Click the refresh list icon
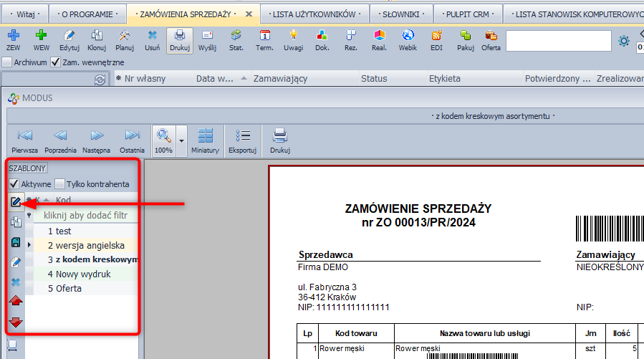The height and width of the screenshot is (359, 644). (x=100, y=80)
